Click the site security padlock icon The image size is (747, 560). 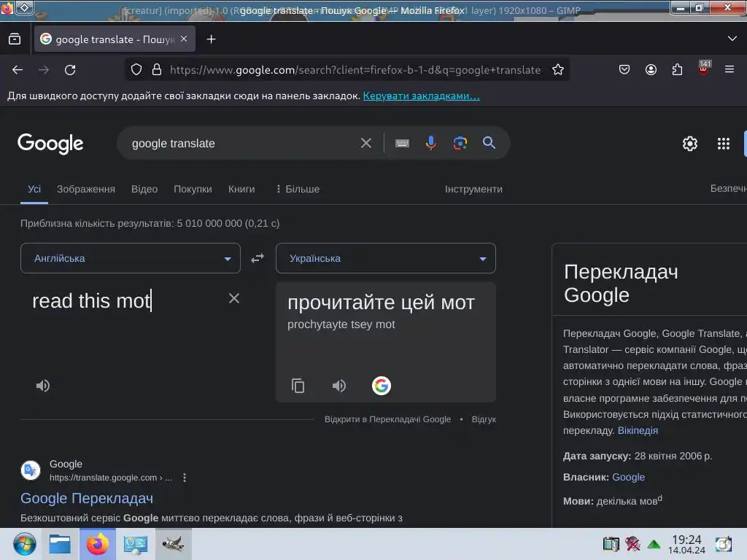157,69
